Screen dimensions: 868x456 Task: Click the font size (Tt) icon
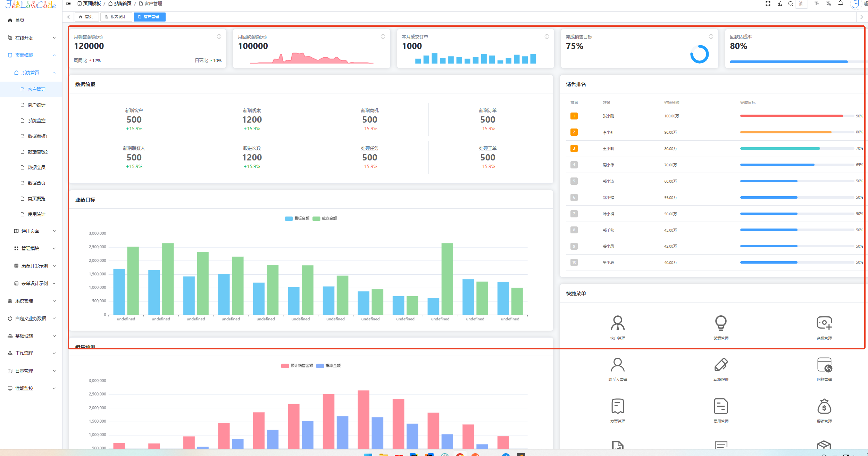pyautogui.click(x=817, y=4)
